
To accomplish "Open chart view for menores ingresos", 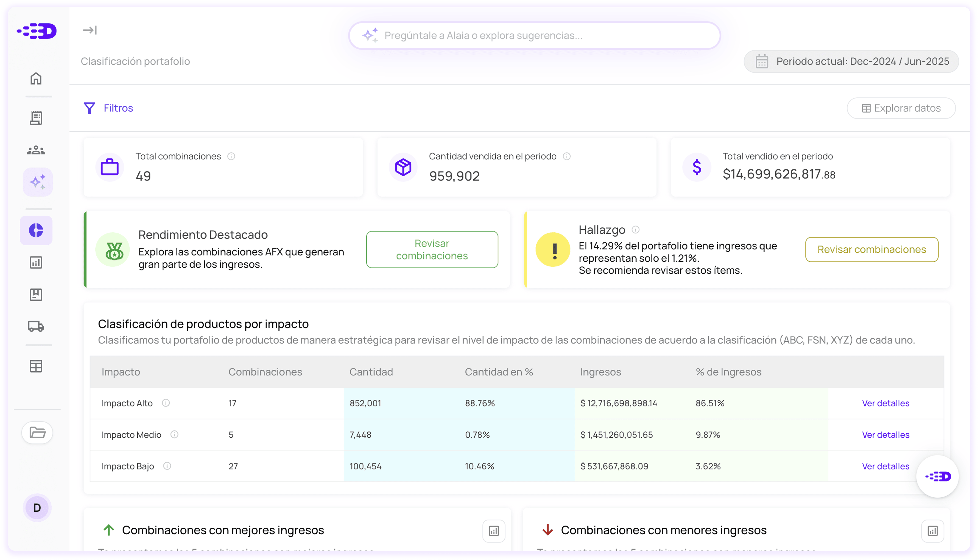I will (x=933, y=531).
